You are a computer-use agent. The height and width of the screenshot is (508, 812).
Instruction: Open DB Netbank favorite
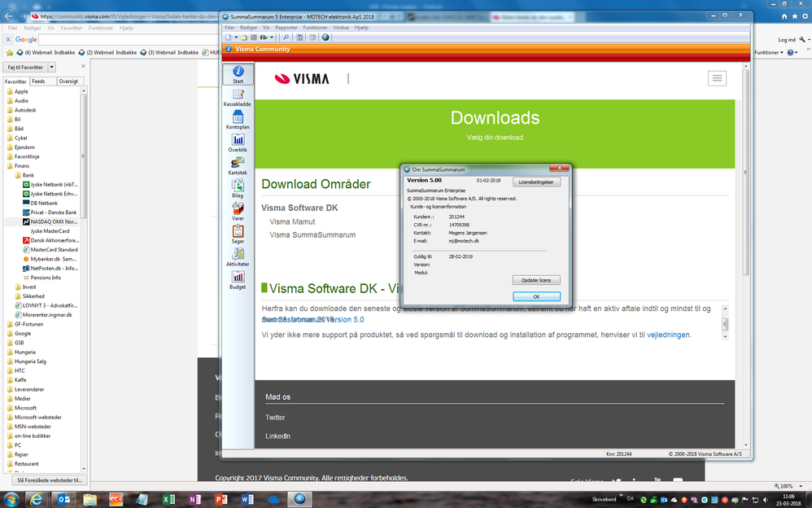coord(40,204)
